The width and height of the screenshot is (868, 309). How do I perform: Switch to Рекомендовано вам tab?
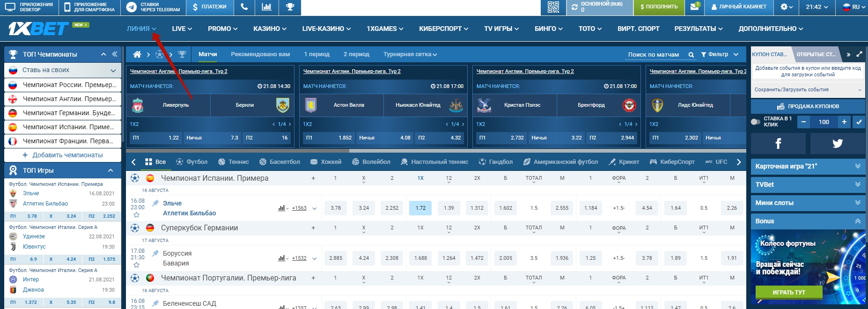pos(260,54)
